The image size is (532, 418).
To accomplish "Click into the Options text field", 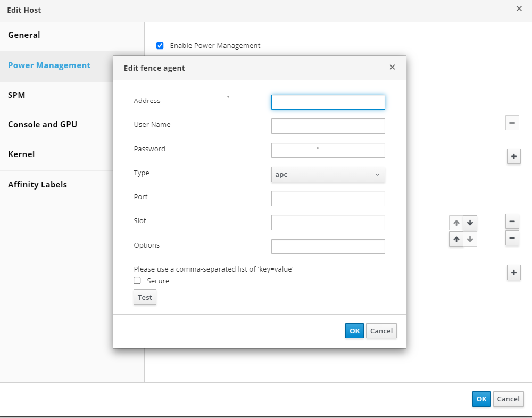I will point(328,247).
